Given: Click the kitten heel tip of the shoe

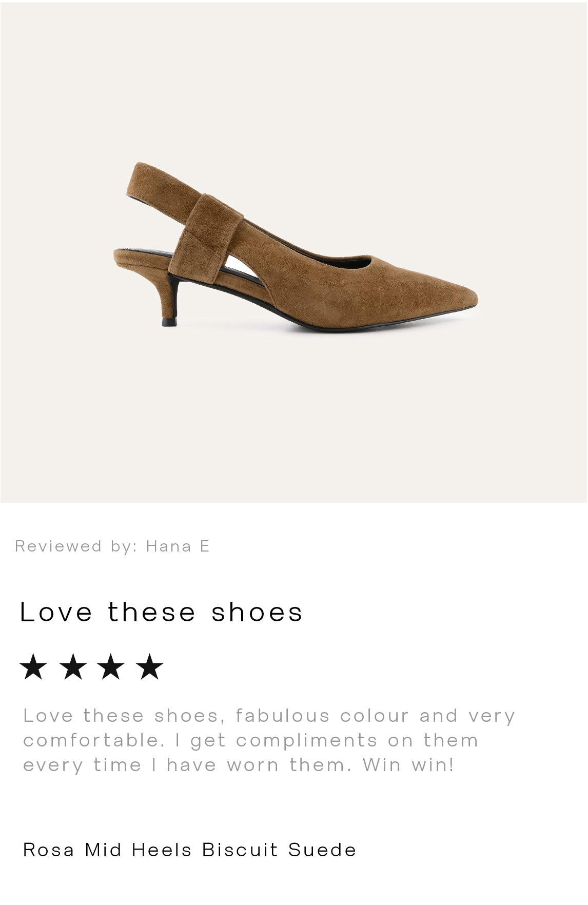Looking at the screenshot, I should pyautogui.click(x=169, y=322).
